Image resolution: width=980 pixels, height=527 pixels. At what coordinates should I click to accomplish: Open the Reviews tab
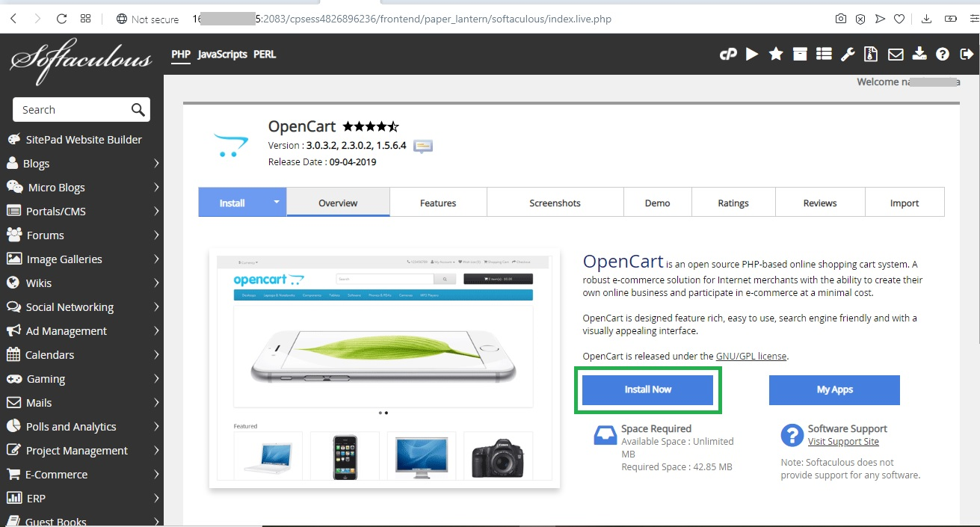pos(820,203)
